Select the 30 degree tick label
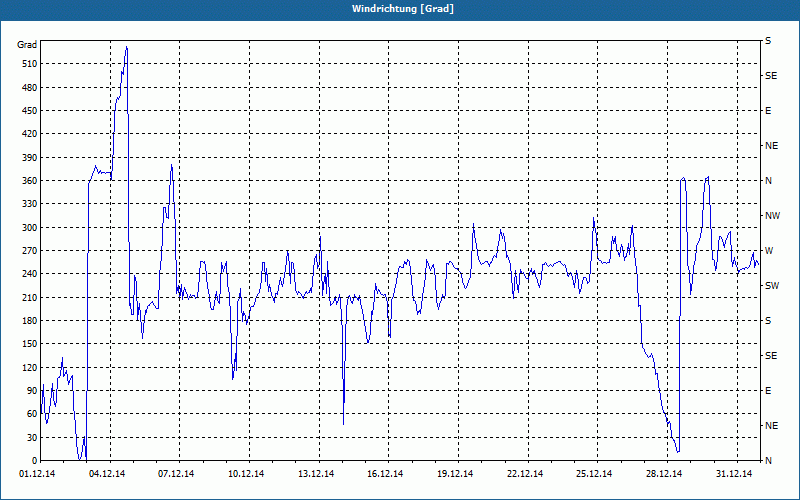Viewport: 800px width, 500px height. pos(33,437)
